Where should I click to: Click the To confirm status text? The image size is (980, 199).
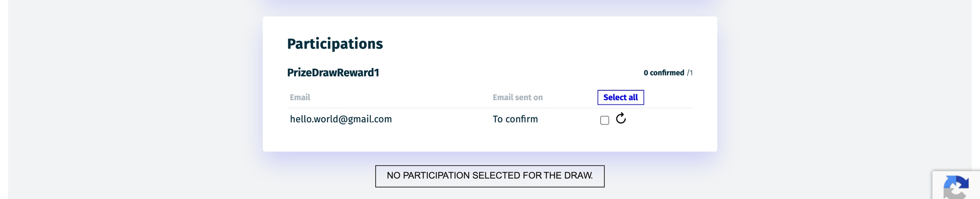[x=515, y=119]
